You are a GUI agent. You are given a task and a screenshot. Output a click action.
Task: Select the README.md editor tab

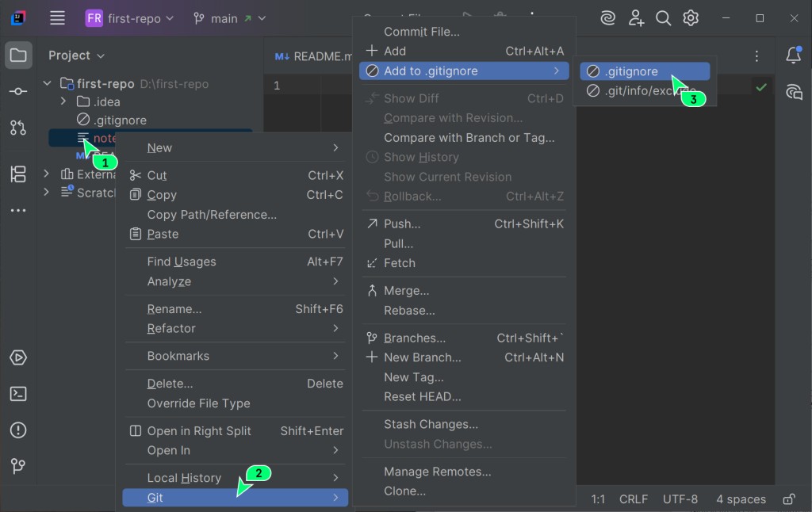[312, 56]
